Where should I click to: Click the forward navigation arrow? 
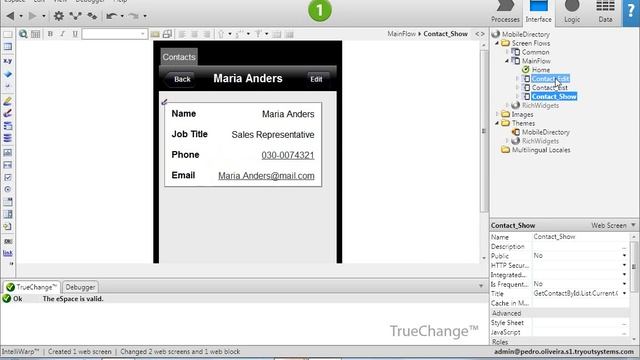(x=33, y=16)
